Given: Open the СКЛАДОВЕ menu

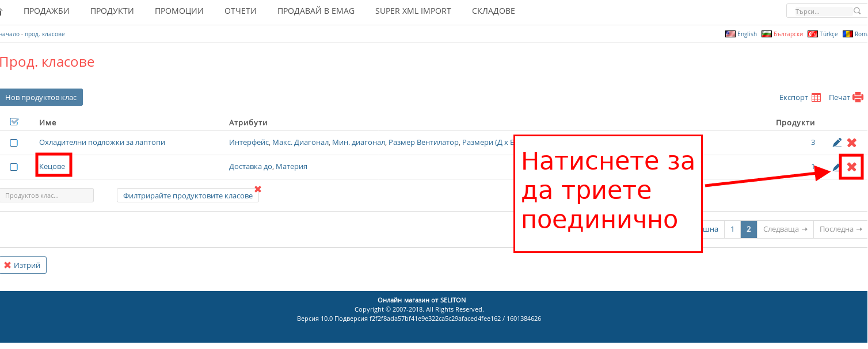Looking at the screenshot, I should pos(493,11).
